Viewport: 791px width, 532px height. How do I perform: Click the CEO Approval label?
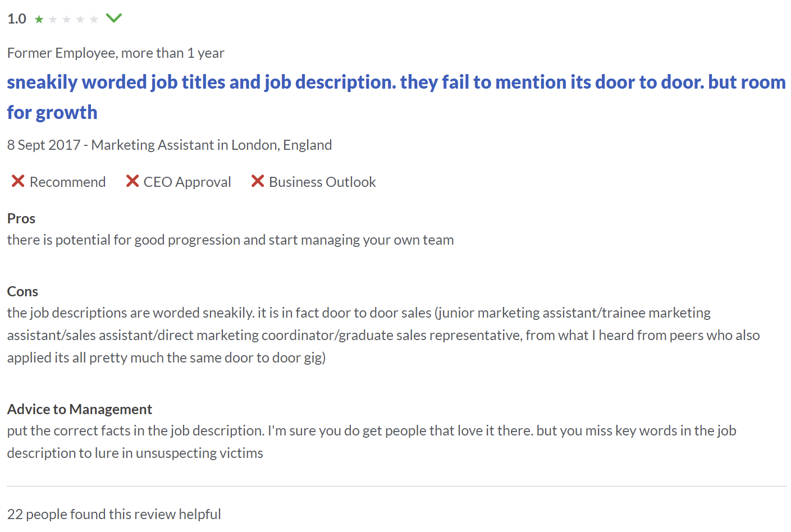coord(187,182)
